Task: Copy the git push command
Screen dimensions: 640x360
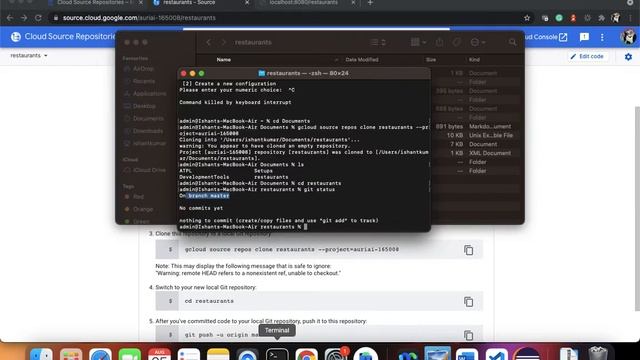Action: (x=469, y=335)
